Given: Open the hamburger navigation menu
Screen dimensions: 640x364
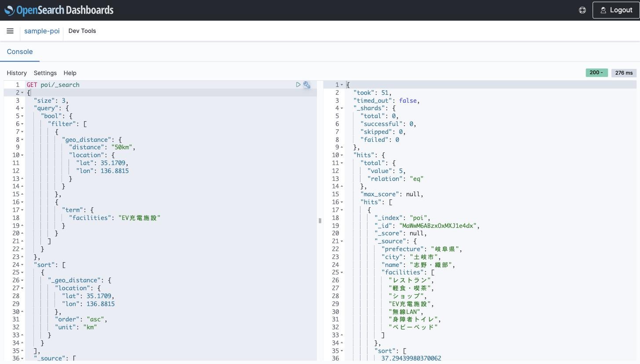Looking at the screenshot, I should (10, 31).
